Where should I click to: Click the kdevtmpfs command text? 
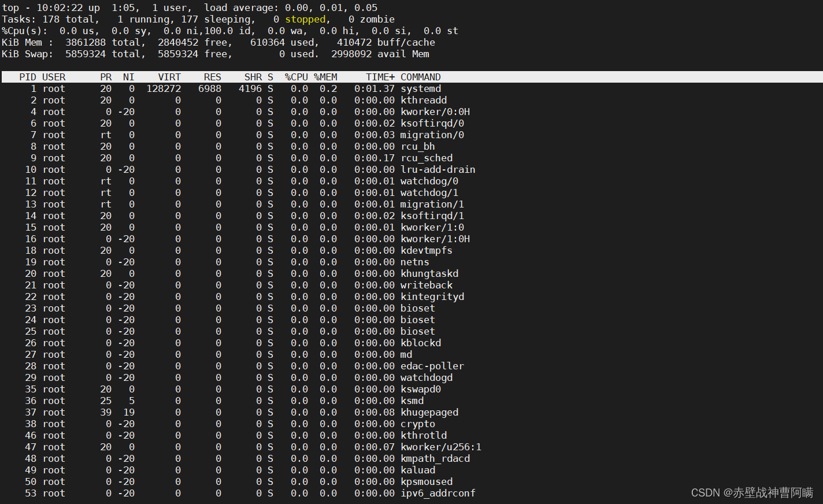427,250
